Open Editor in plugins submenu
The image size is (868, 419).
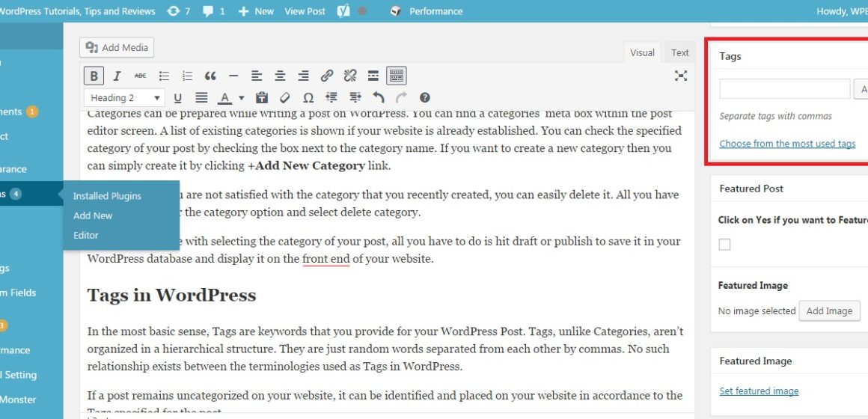(86, 235)
